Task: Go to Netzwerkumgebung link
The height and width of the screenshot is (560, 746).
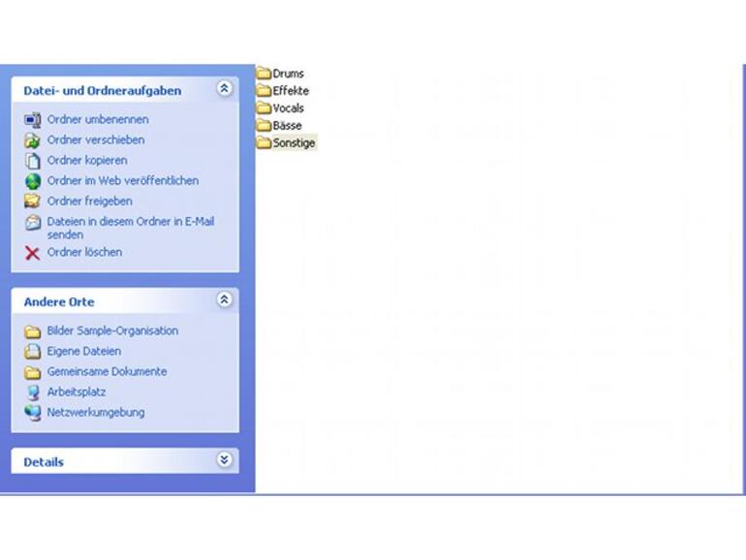Action: 96,413
